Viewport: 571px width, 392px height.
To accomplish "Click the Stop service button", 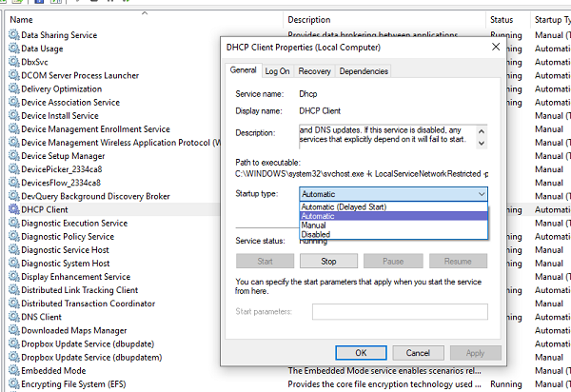I will [x=328, y=262].
